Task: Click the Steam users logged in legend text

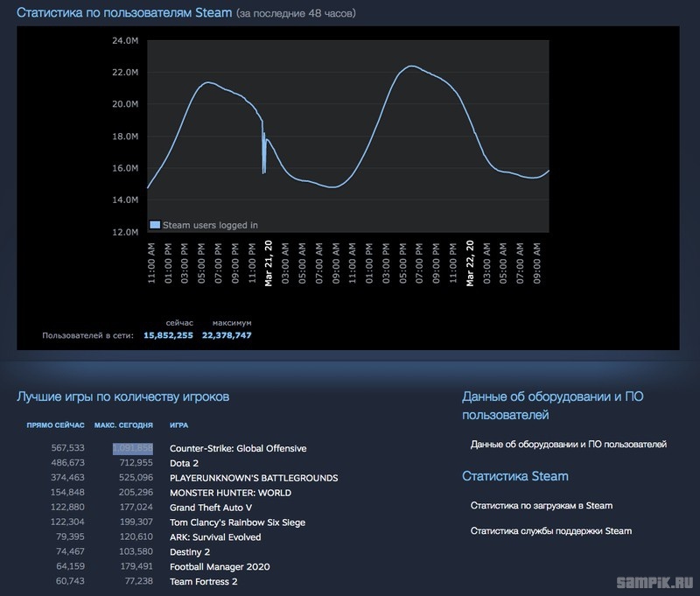Action: tap(210, 225)
